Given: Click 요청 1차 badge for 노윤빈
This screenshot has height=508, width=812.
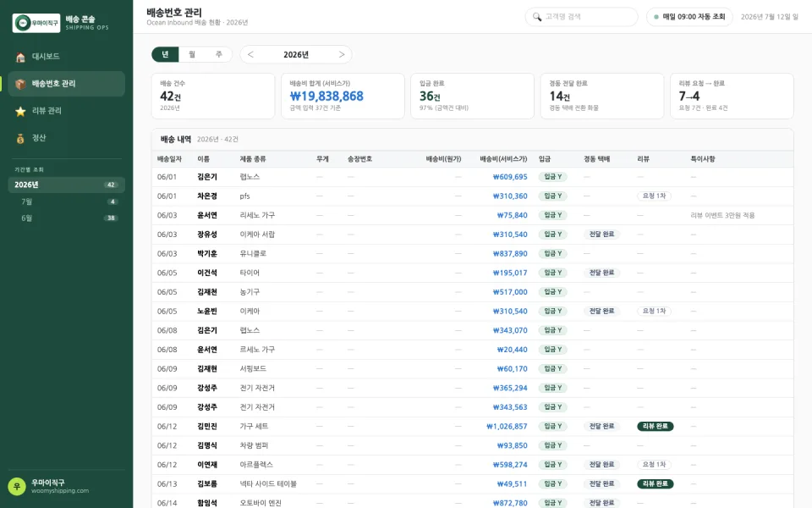Looking at the screenshot, I should click(654, 311).
